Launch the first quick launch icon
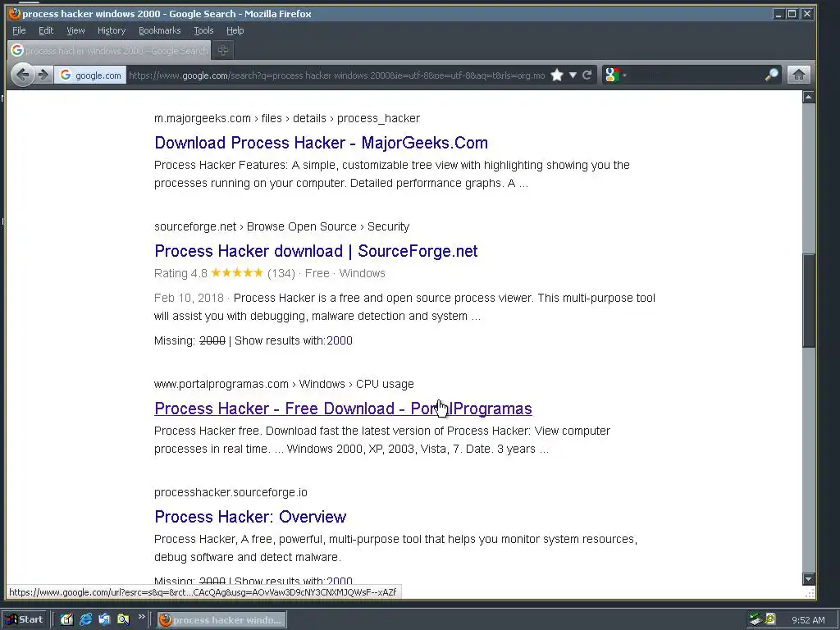The width and height of the screenshot is (840, 630). coord(66,620)
